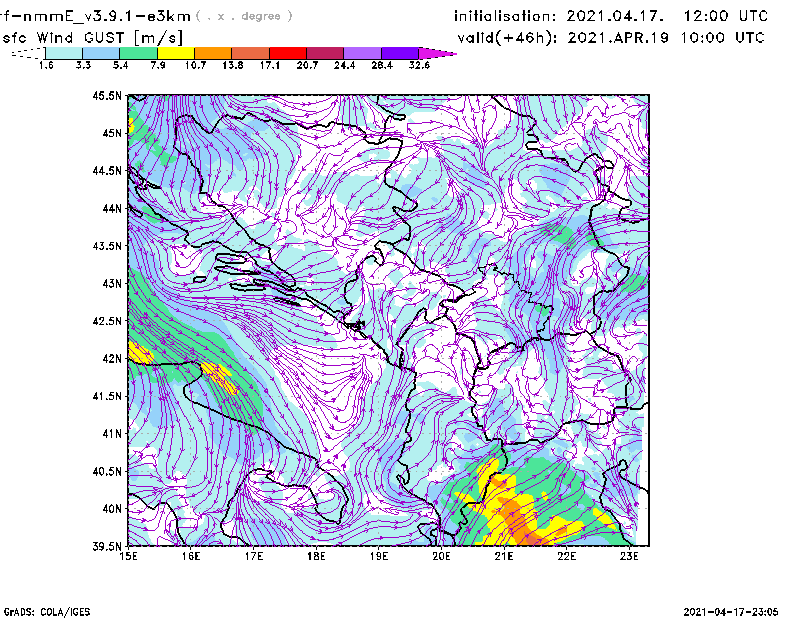Click the legend value "10.7"
Viewport: 800px width, 618px height.
pos(195,65)
